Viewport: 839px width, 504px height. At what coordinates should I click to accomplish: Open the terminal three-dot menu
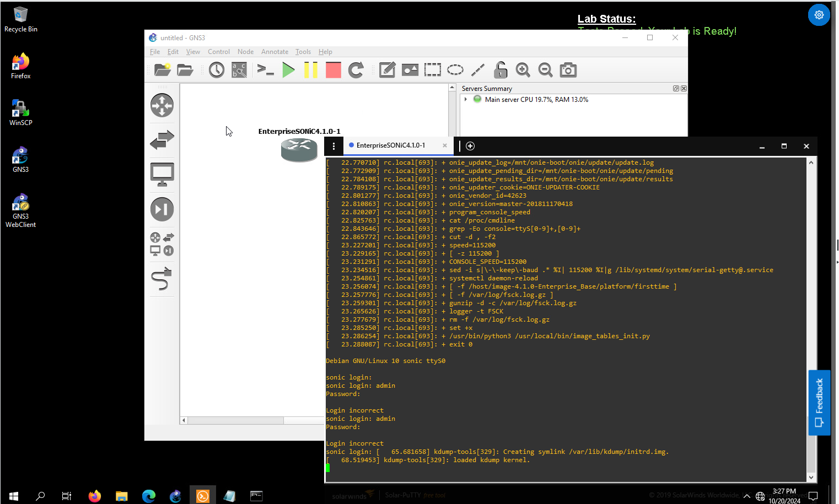tap(334, 146)
